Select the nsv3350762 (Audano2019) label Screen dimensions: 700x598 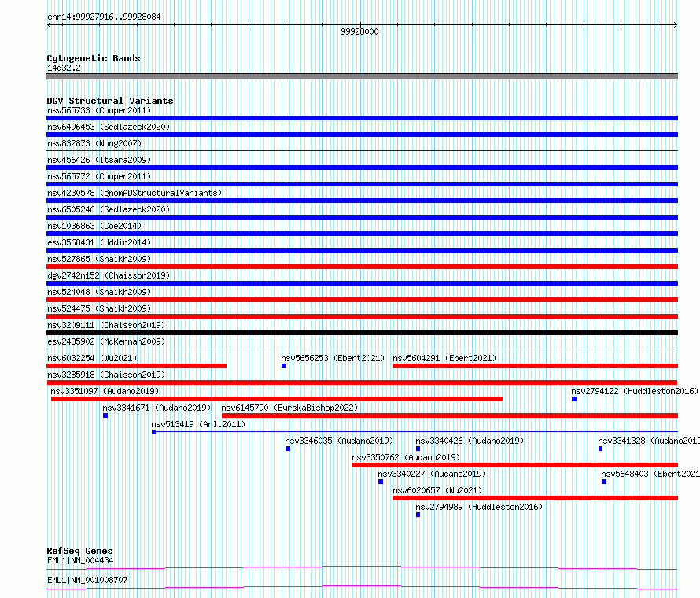point(406,457)
